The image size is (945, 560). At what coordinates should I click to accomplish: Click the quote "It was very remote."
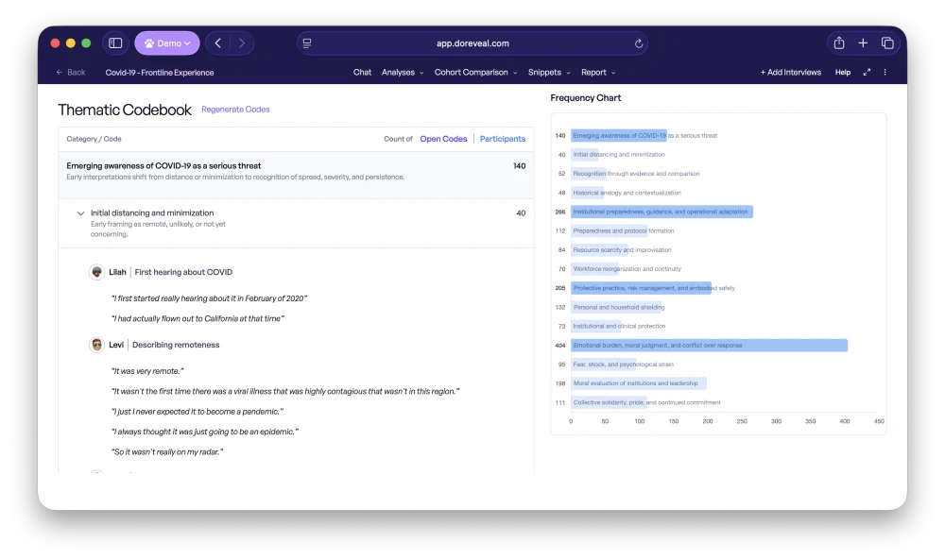tap(147, 371)
